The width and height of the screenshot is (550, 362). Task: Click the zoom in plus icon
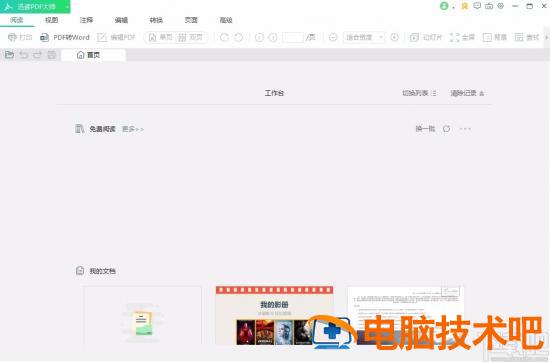tap(394, 37)
